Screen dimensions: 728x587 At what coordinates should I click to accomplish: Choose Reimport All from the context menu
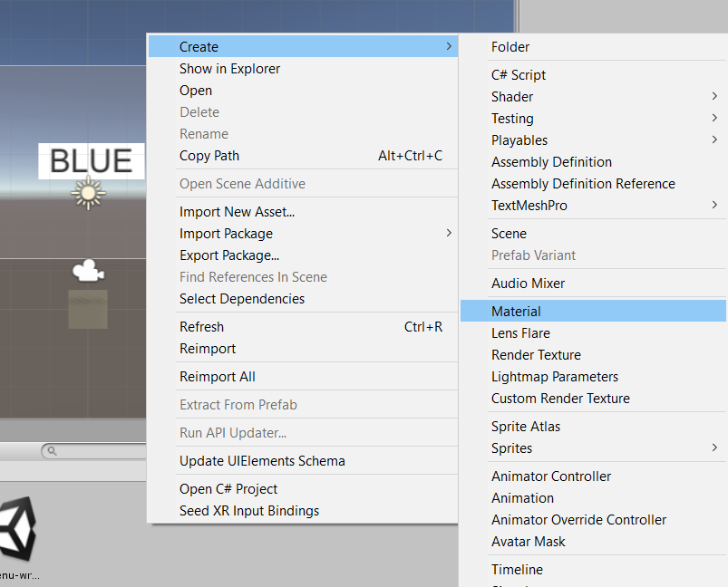[x=218, y=377]
